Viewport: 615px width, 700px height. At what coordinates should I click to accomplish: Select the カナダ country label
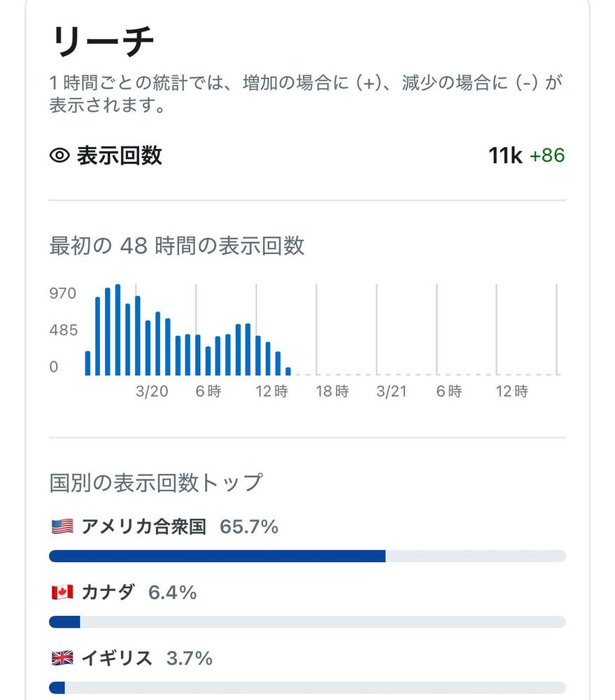(108, 593)
